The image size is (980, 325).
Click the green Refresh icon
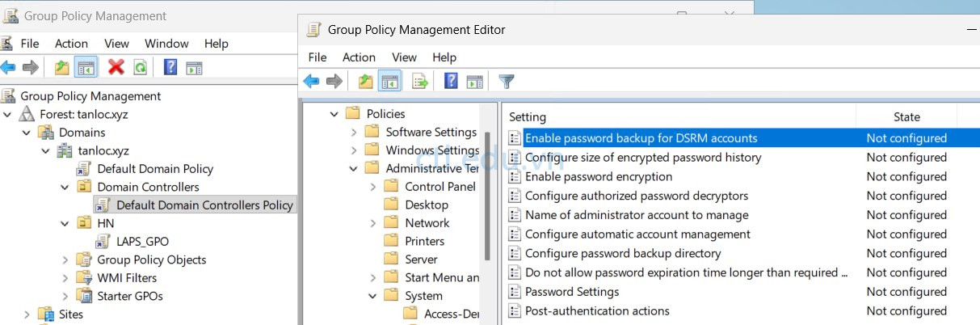140,67
